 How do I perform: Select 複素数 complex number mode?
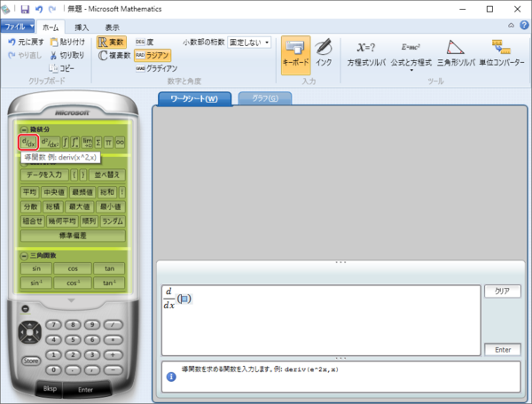pos(114,55)
